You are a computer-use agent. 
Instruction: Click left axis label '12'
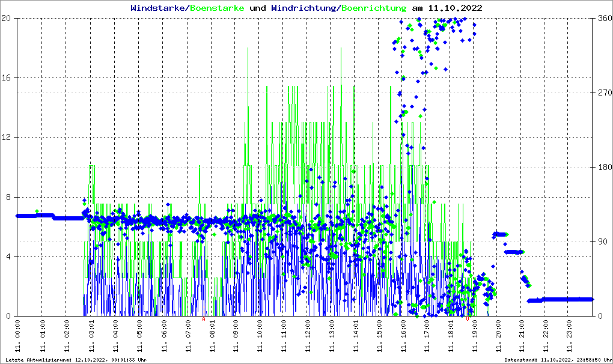point(6,138)
